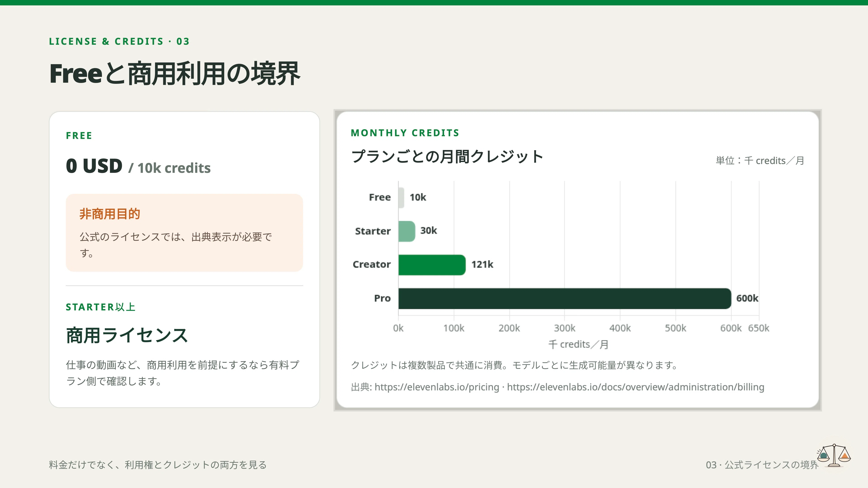Open the elevenlabs.io/pricing source link
This screenshot has height=488, width=868.
(x=437, y=387)
